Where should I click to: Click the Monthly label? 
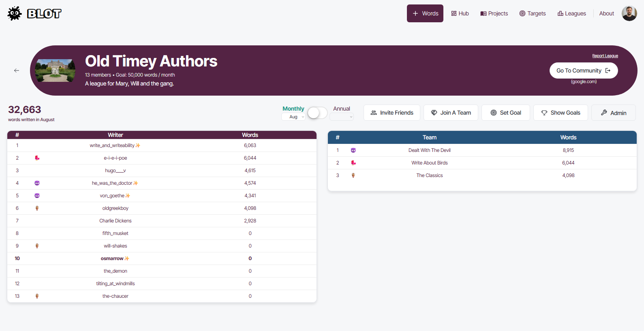click(293, 109)
